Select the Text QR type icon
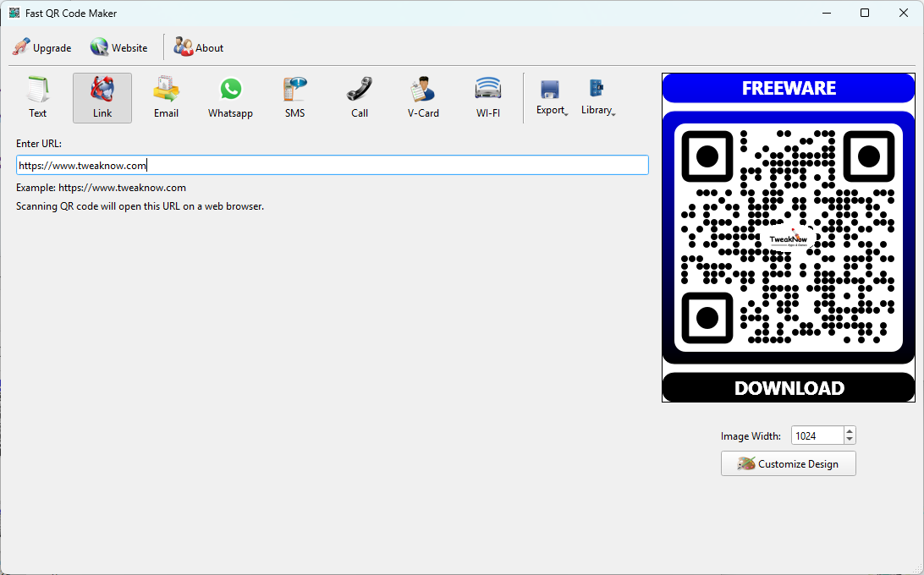Image resolution: width=924 pixels, height=575 pixels. tap(38, 98)
